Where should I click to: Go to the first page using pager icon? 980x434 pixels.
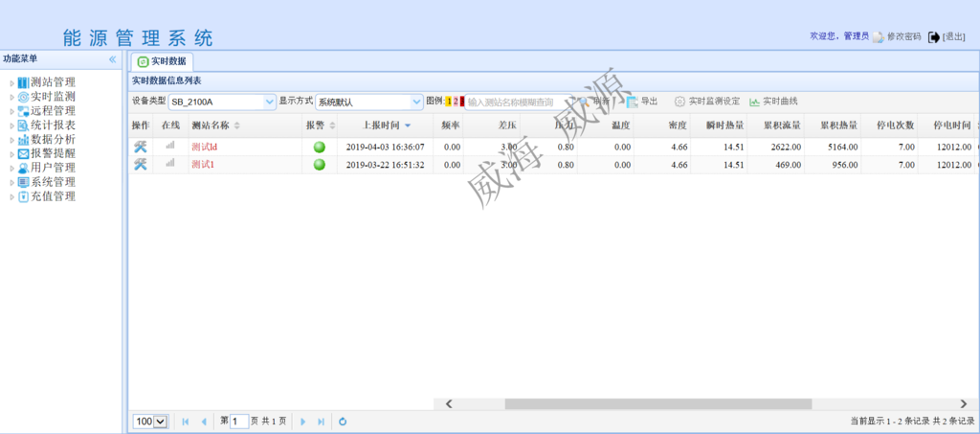pos(185,421)
